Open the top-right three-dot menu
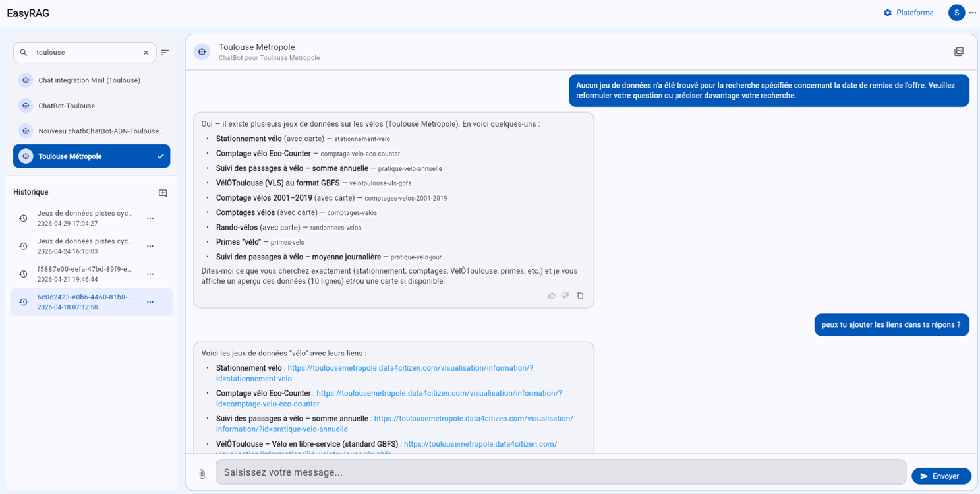Viewport: 980px width, 494px height. click(x=973, y=13)
